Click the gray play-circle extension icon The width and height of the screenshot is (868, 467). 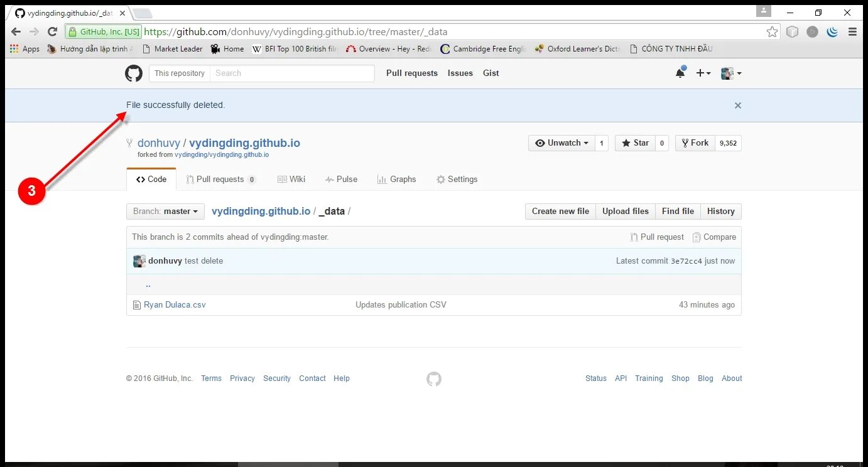[x=813, y=31]
